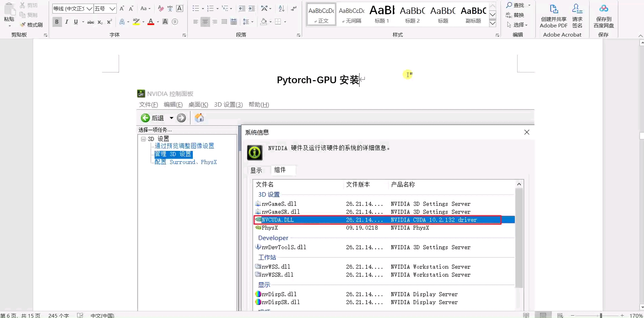Click the 170% zoom level indicator
The image size is (644, 318).
[x=636, y=316]
